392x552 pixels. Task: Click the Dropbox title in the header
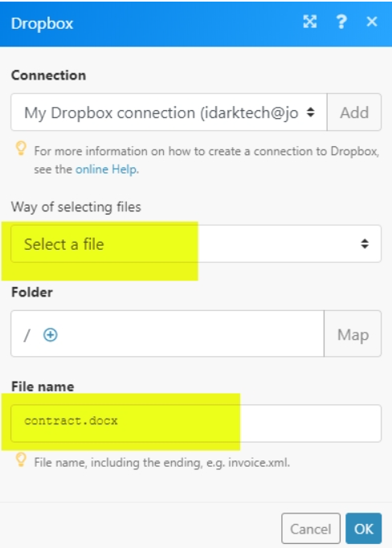[42, 23]
